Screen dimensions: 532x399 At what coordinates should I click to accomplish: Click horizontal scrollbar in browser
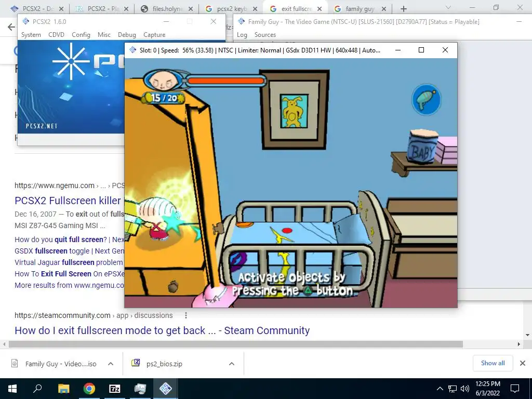235,344
